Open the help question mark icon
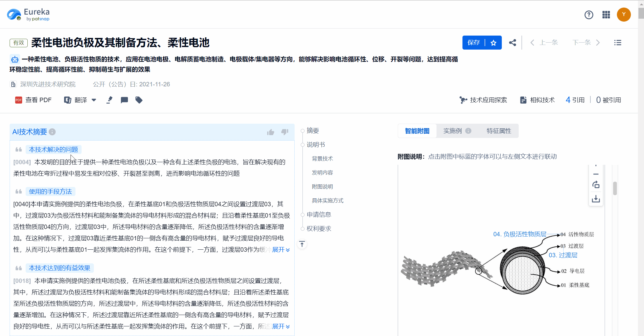644x336 pixels. (x=589, y=15)
